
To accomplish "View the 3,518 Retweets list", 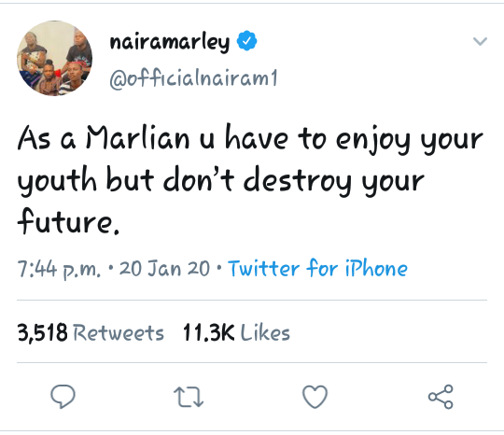I will [x=91, y=332].
